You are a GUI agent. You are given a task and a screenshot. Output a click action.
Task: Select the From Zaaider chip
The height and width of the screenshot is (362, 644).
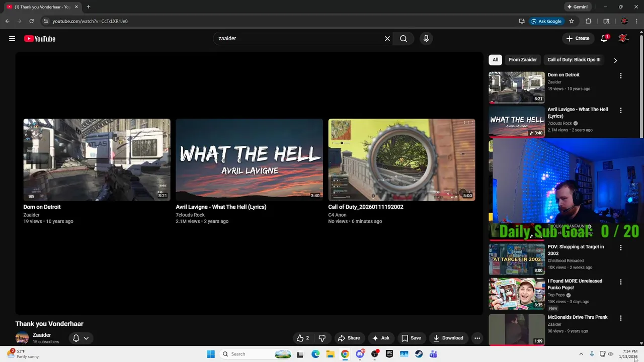click(x=523, y=60)
